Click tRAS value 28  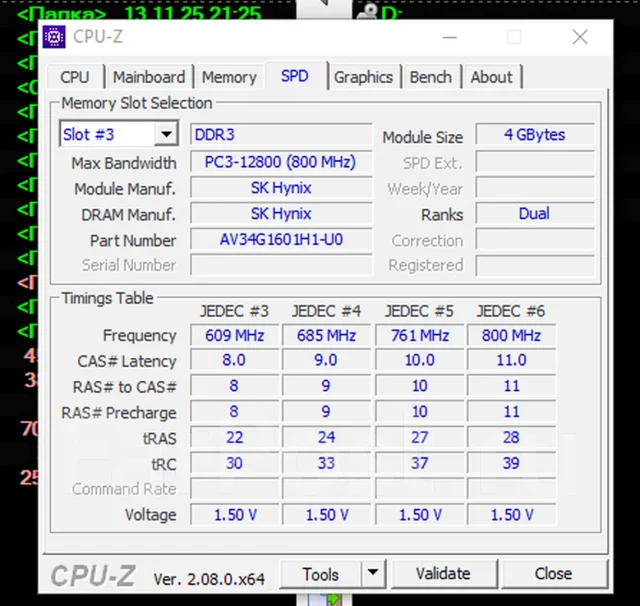(x=511, y=437)
